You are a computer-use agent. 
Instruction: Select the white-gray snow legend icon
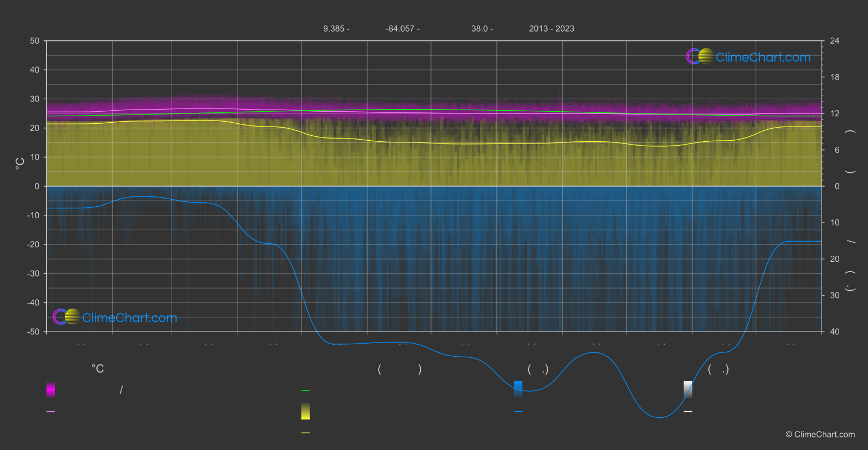coord(688,389)
